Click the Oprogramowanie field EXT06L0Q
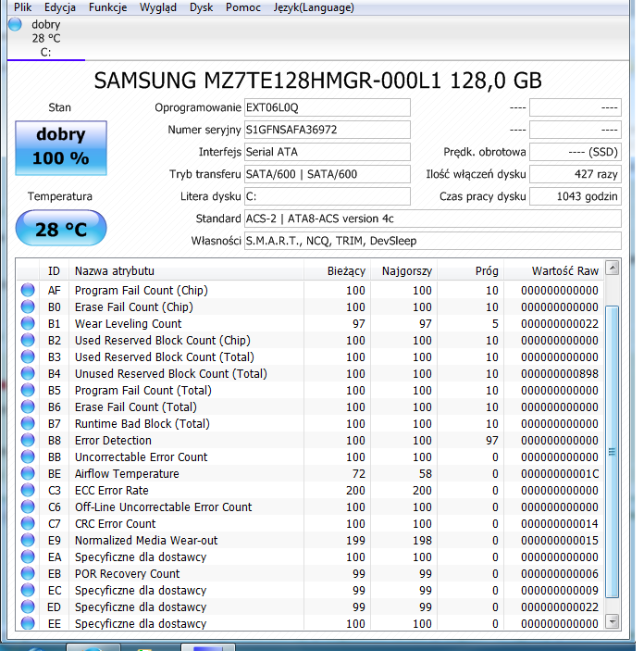Viewport: 644px width, 663px height. coord(327,107)
